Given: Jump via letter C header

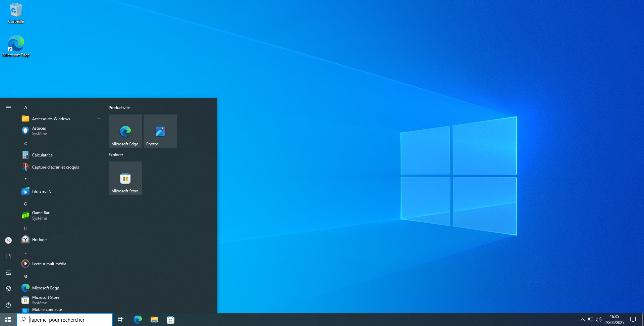Looking at the screenshot, I should click(25, 143).
